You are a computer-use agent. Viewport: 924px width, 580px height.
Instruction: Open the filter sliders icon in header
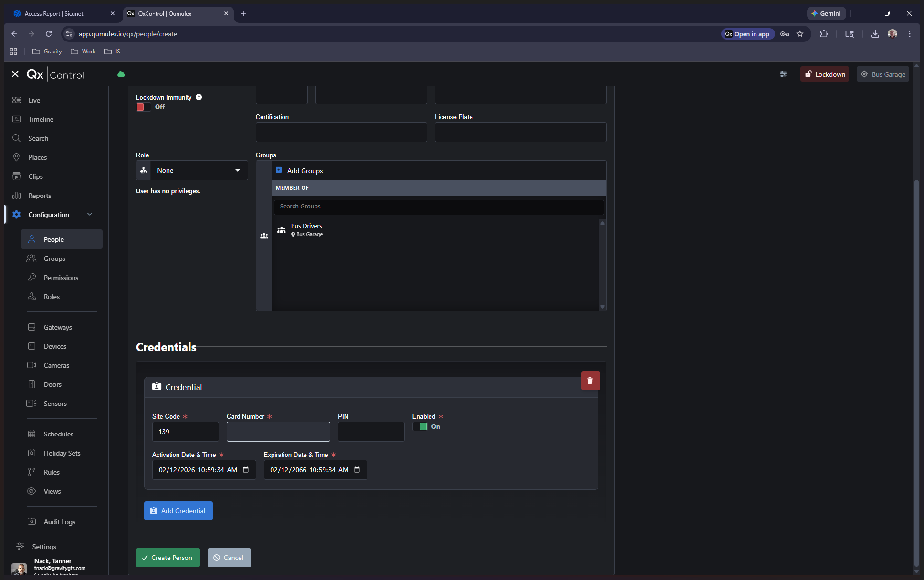[783, 74]
